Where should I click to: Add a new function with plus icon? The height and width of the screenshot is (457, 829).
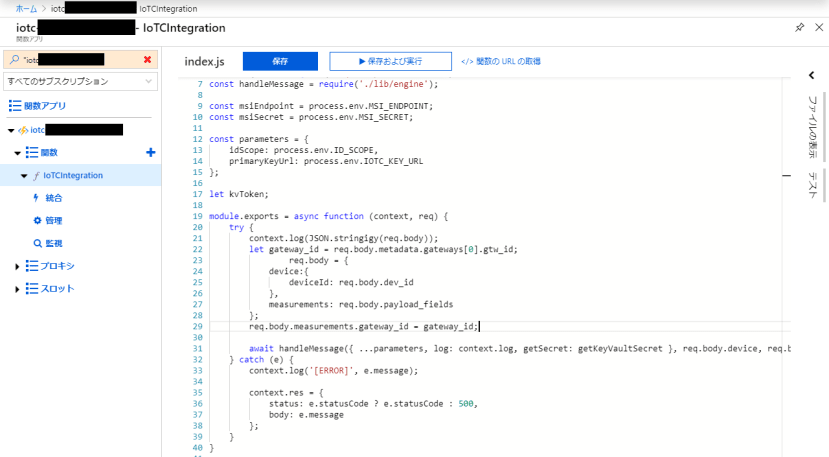click(151, 152)
